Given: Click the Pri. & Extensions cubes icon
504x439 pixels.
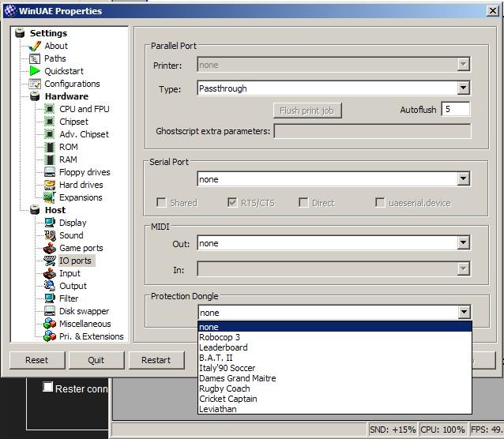Looking at the screenshot, I should click(50, 336).
